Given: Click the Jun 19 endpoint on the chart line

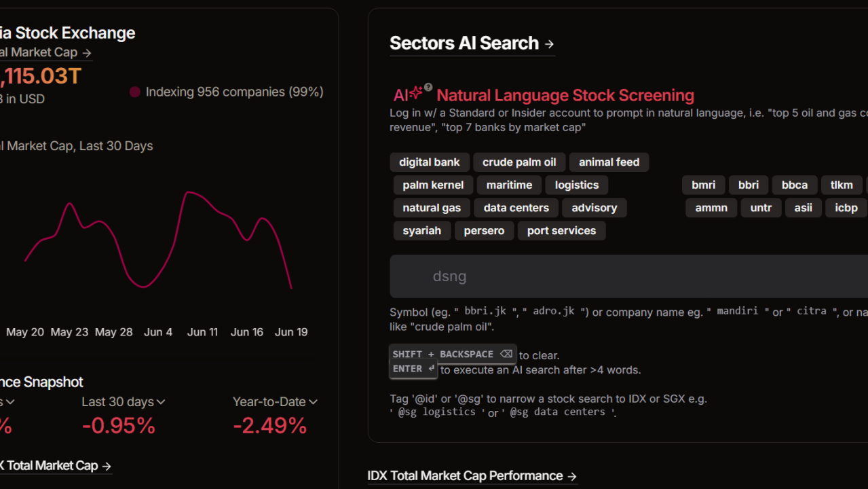Looking at the screenshot, I should [291, 289].
